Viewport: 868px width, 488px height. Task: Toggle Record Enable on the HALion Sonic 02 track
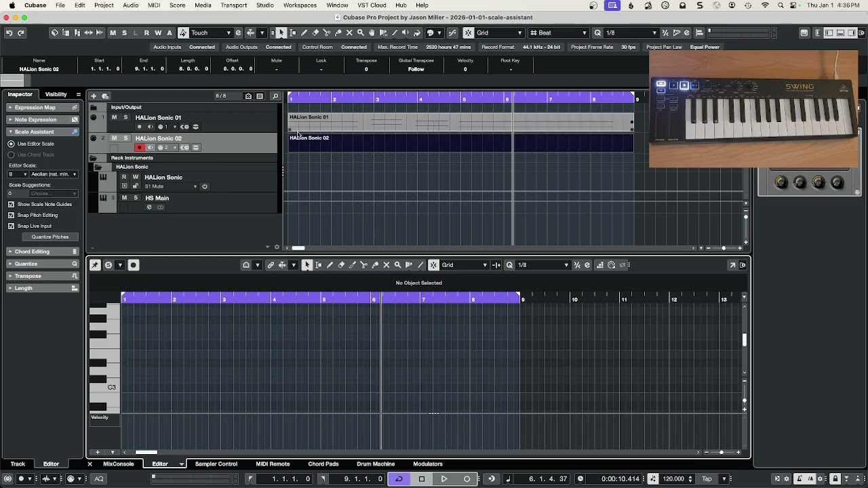139,148
